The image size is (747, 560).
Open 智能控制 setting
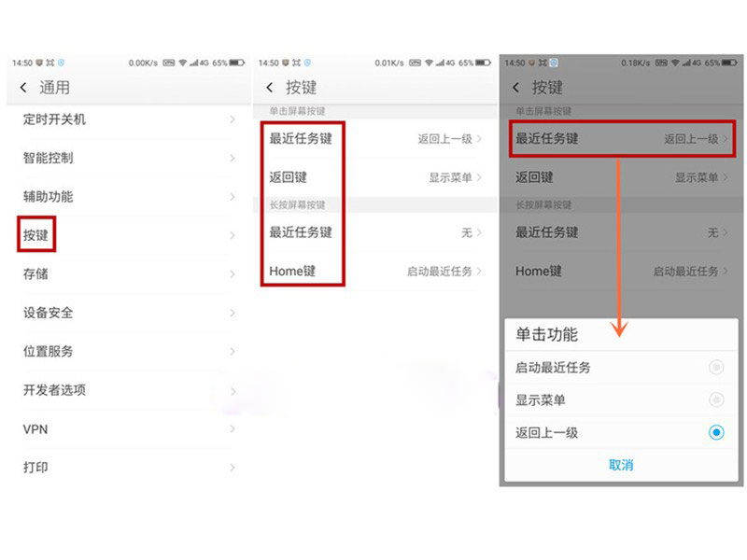coord(129,158)
